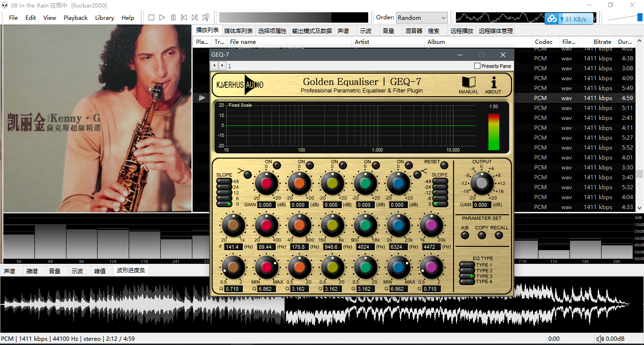Toggle the red band ON button
Image resolution: width=644 pixels, height=345 pixels.
(277, 165)
